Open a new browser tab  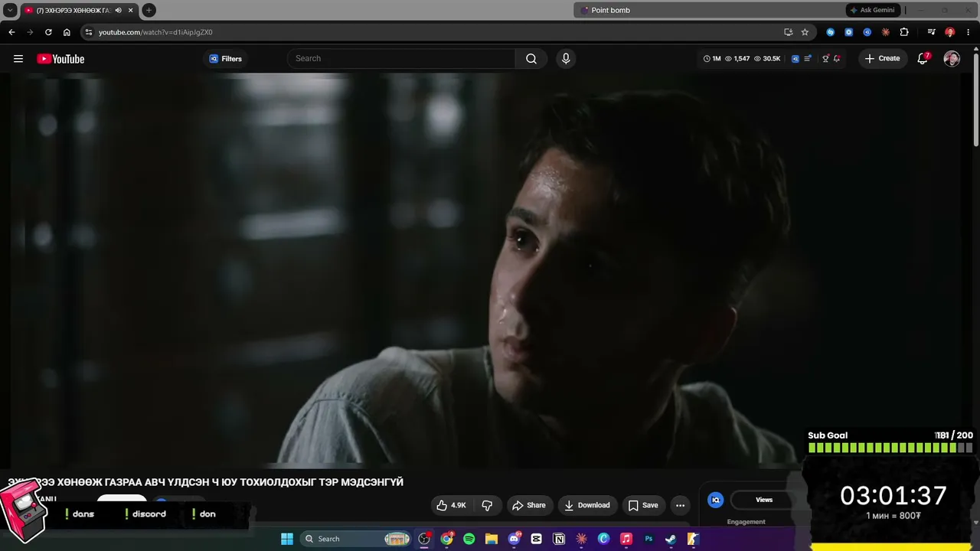tap(149, 10)
